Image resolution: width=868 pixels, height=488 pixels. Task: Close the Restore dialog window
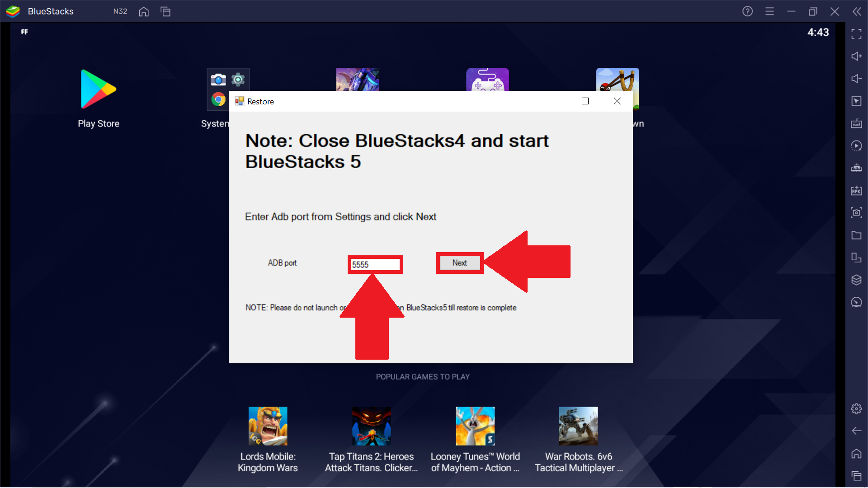pyautogui.click(x=617, y=101)
